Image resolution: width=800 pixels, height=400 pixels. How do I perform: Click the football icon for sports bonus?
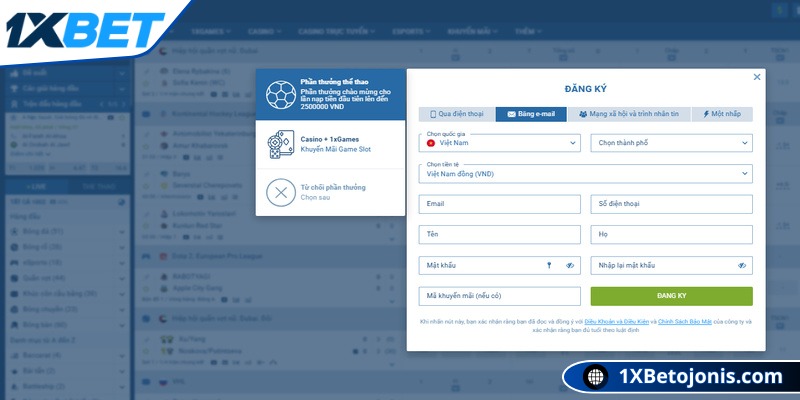[x=281, y=94]
